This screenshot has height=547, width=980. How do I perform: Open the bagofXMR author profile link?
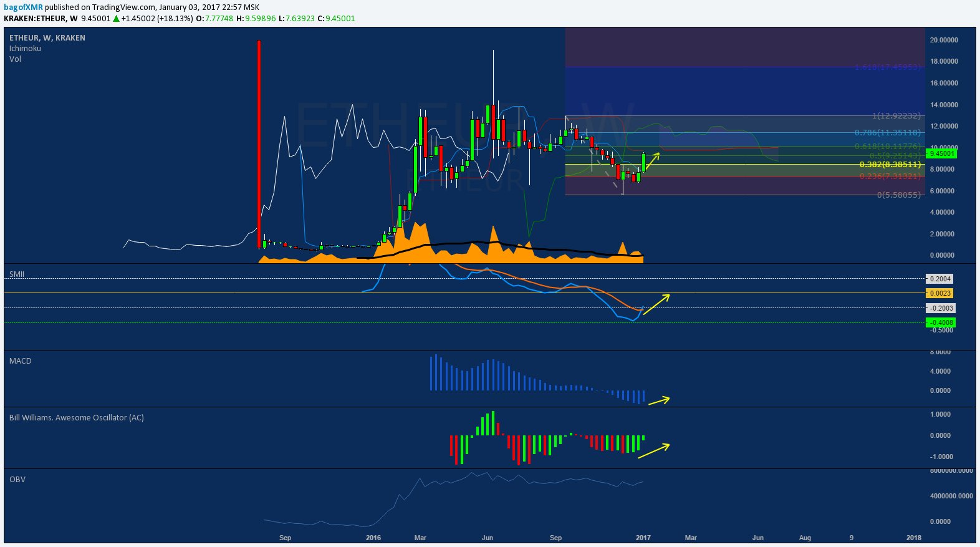click(23, 7)
